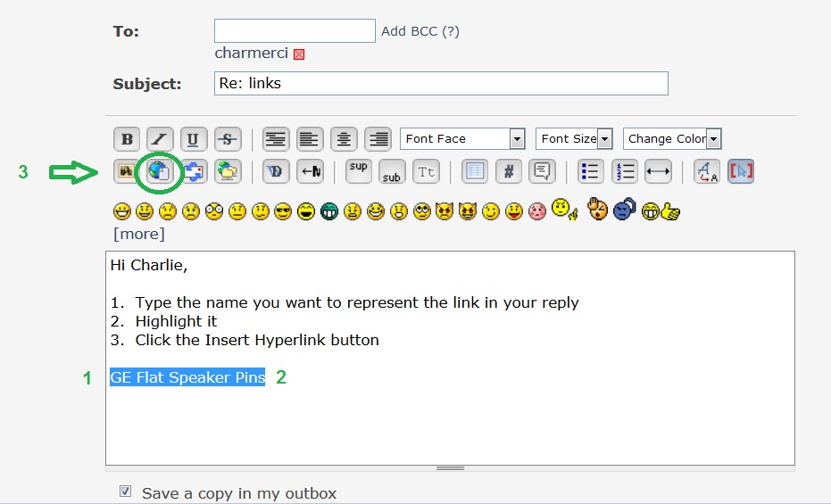
Task: Click the hash (#) code button
Action: [x=508, y=171]
